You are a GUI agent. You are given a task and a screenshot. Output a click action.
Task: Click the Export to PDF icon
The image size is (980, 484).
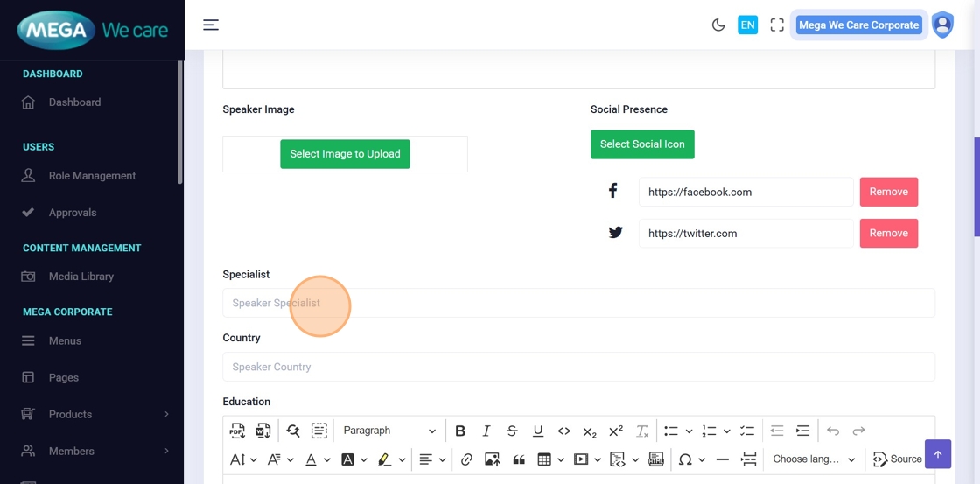coord(237,431)
